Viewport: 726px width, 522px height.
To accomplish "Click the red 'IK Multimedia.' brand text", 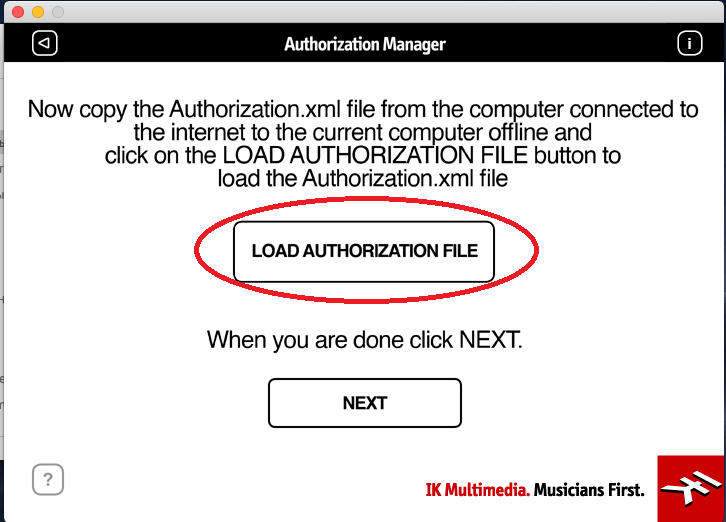I will click(477, 490).
